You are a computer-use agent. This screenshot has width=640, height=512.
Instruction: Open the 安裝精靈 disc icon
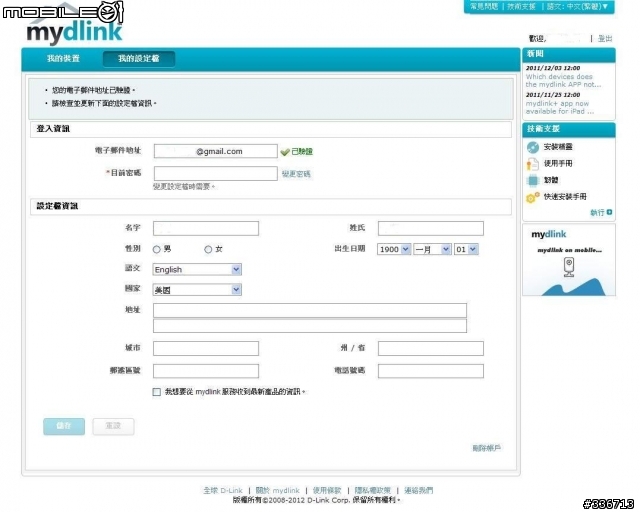tap(533, 147)
